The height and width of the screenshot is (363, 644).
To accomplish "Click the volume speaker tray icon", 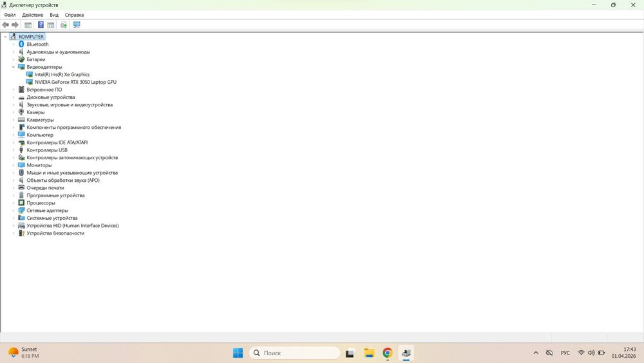I will pyautogui.click(x=591, y=353).
